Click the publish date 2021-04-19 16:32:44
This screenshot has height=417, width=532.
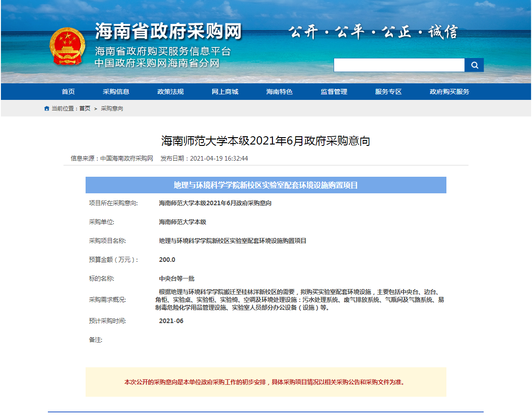click(219, 158)
